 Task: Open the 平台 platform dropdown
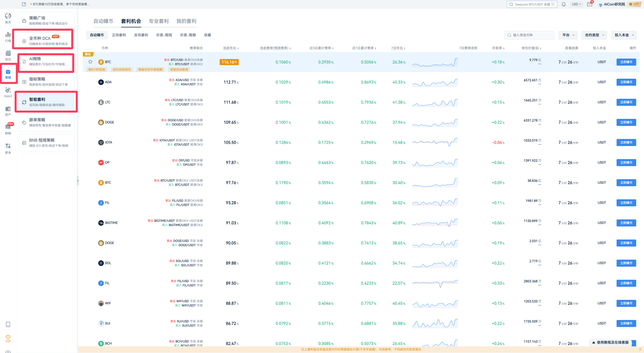click(568, 35)
